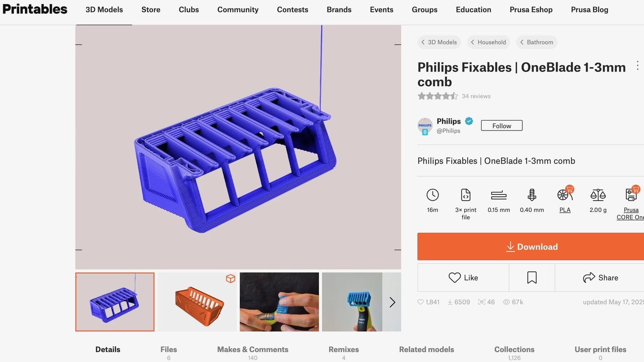The height and width of the screenshot is (362, 644).
Task: Go back to Household category breadcrumb
Action: click(488, 42)
